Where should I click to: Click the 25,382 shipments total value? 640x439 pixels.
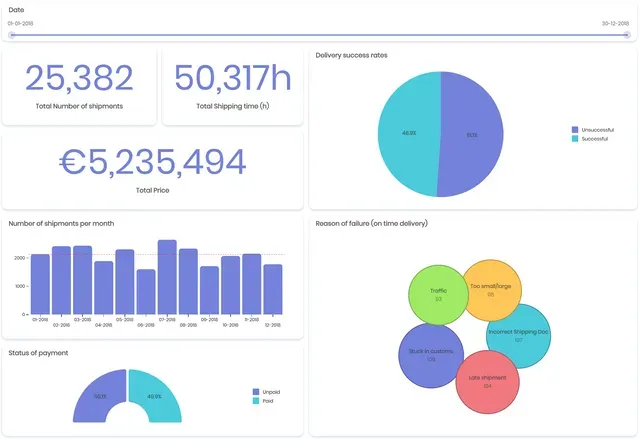[79, 78]
